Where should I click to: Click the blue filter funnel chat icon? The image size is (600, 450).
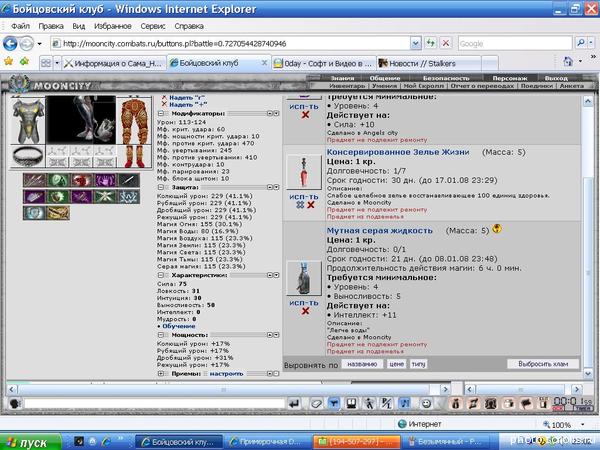pyautogui.click(x=334, y=403)
